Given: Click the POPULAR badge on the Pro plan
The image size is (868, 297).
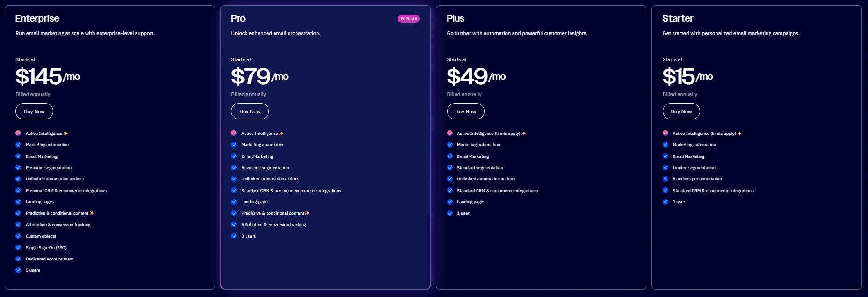Looking at the screenshot, I should (x=409, y=19).
